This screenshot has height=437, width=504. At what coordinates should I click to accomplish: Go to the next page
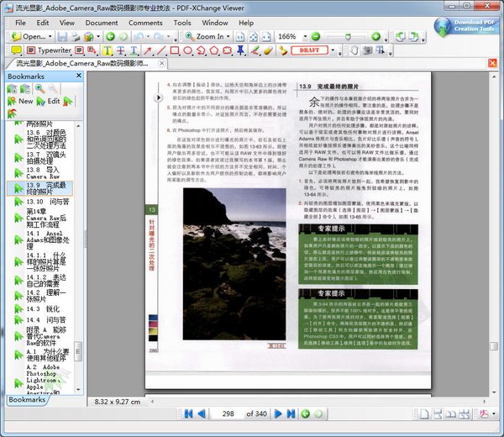tap(280, 414)
